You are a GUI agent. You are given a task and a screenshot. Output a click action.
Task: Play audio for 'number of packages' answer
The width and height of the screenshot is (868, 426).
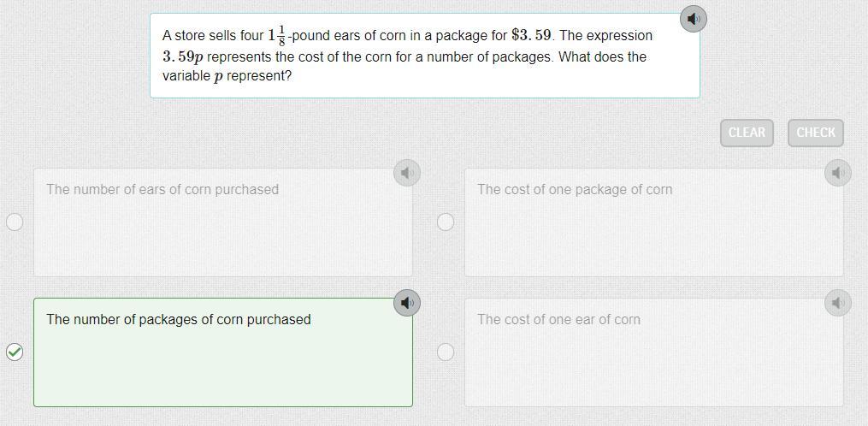coord(407,303)
